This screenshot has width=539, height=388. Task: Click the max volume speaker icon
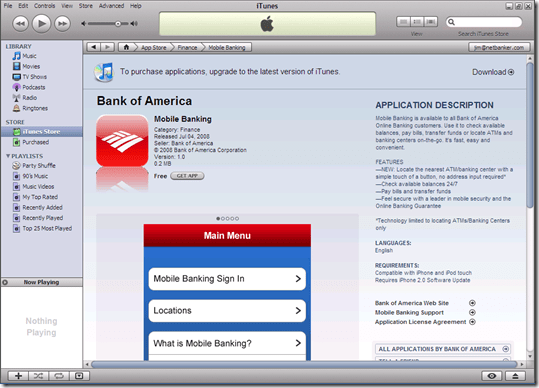coord(134,24)
